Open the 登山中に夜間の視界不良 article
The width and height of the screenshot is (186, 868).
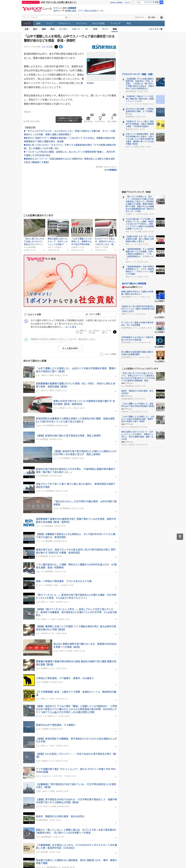pos(85,645)
